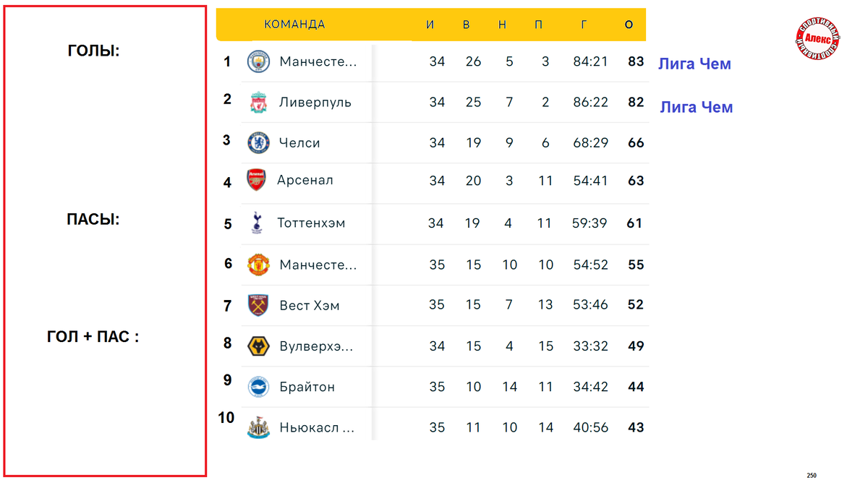Viewport: 868px width, 488px height.
Task: Click the ГОЛ + ПАС : heading
Action: pos(93,336)
